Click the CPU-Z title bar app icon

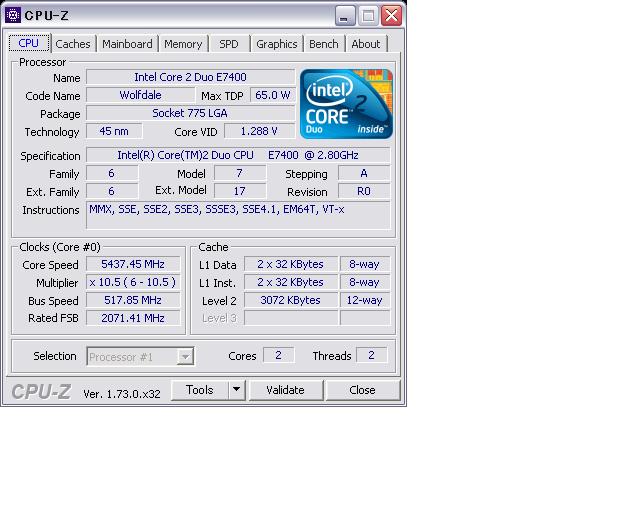tap(13, 16)
